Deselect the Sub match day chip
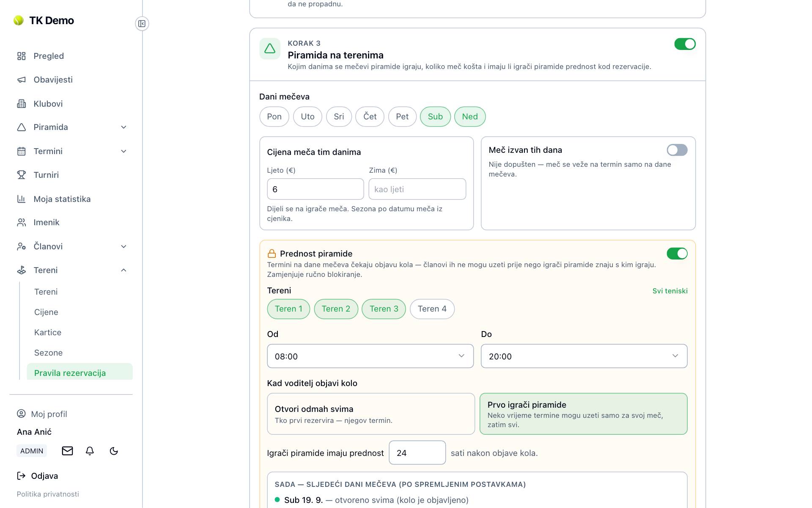812x508 pixels. (435, 116)
